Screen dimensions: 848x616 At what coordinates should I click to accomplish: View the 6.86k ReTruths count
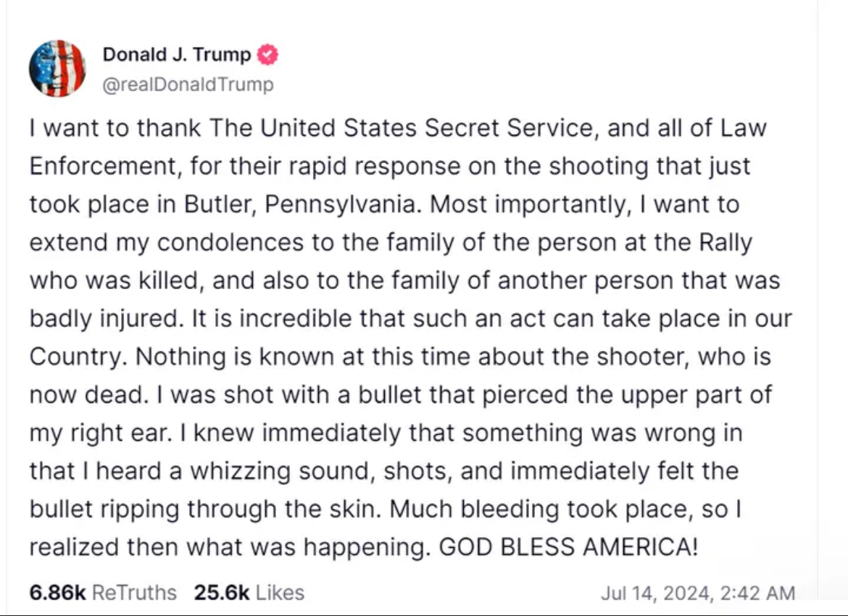click(57, 592)
